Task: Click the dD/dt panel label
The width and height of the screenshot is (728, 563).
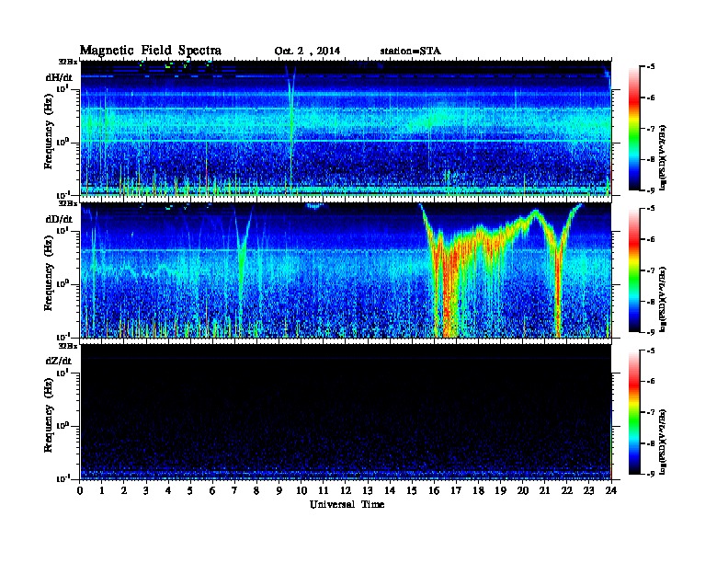Action: click(59, 218)
